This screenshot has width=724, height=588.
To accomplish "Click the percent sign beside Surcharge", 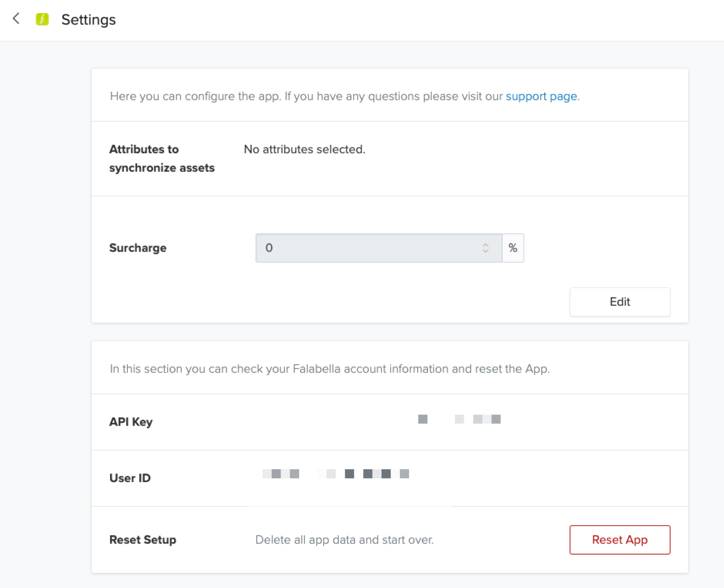I will [x=513, y=248].
